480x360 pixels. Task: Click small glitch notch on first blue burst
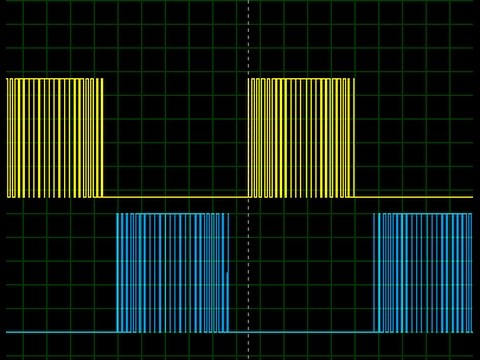(x=228, y=274)
